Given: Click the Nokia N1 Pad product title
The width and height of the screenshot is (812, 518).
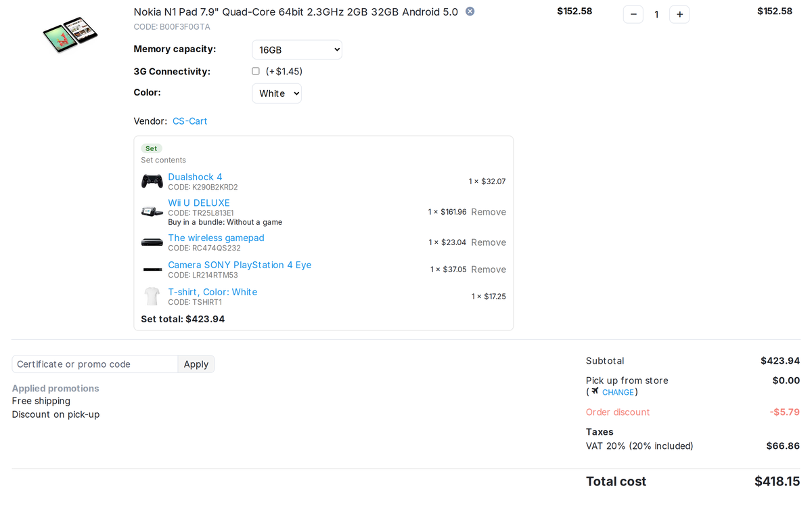Looking at the screenshot, I should [x=296, y=12].
